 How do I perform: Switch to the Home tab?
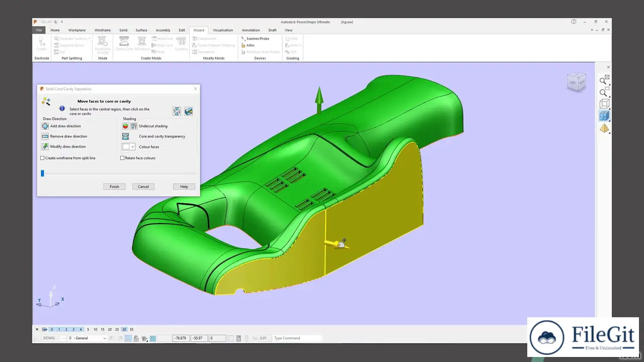click(55, 30)
